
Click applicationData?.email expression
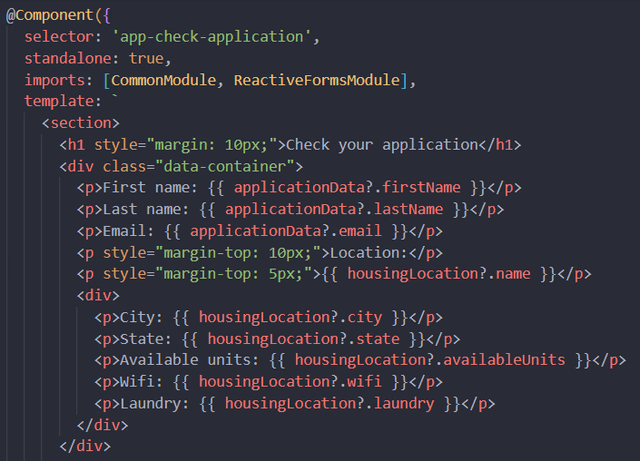286,231
